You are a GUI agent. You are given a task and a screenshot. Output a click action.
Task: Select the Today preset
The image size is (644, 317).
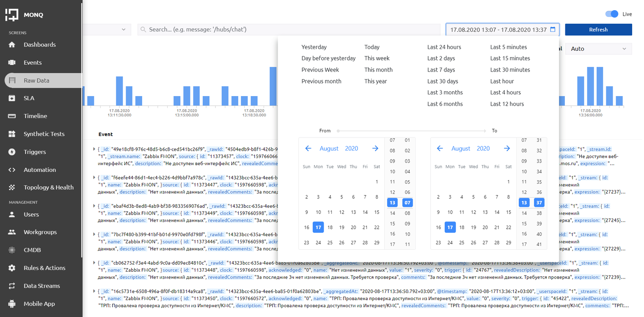(372, 47)
